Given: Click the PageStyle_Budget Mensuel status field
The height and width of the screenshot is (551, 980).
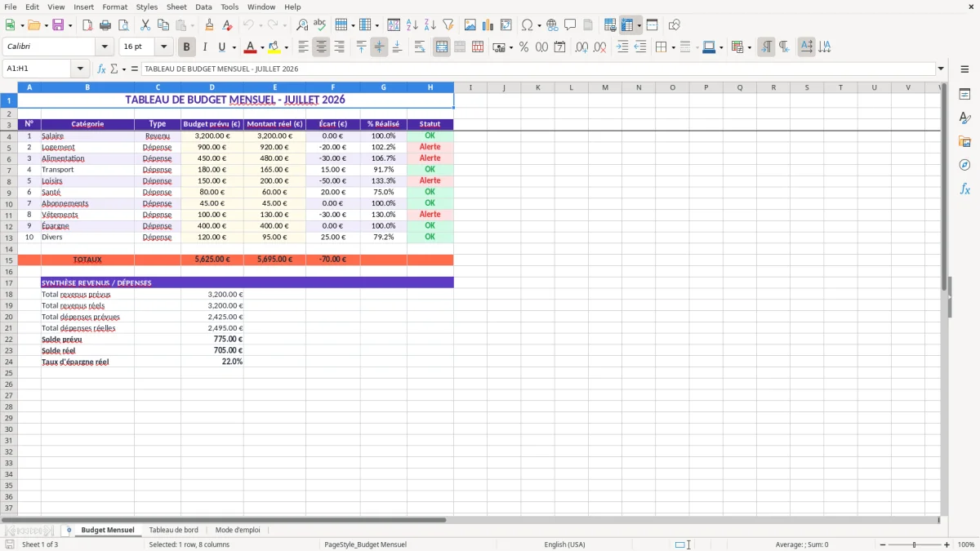Looking at the screenshot, I should tap(365, 544).
